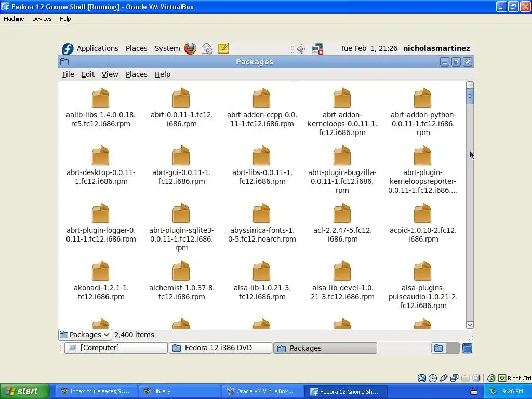Select abrt-plugin-kerneloopsreporter package icon
532x399 pixels.
pyautogui.click(x=422, y=155)
